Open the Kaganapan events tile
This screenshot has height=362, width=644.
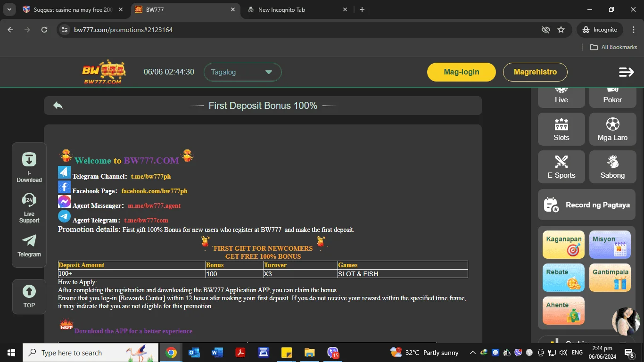[563, 245]
